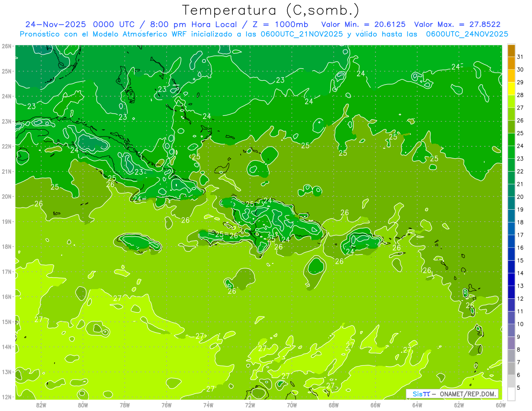The width and height of the screenshot is (532, 411).
Task: Click the "80W" longitude axis label
Action: pyautogui.click(x=83, y=405)
